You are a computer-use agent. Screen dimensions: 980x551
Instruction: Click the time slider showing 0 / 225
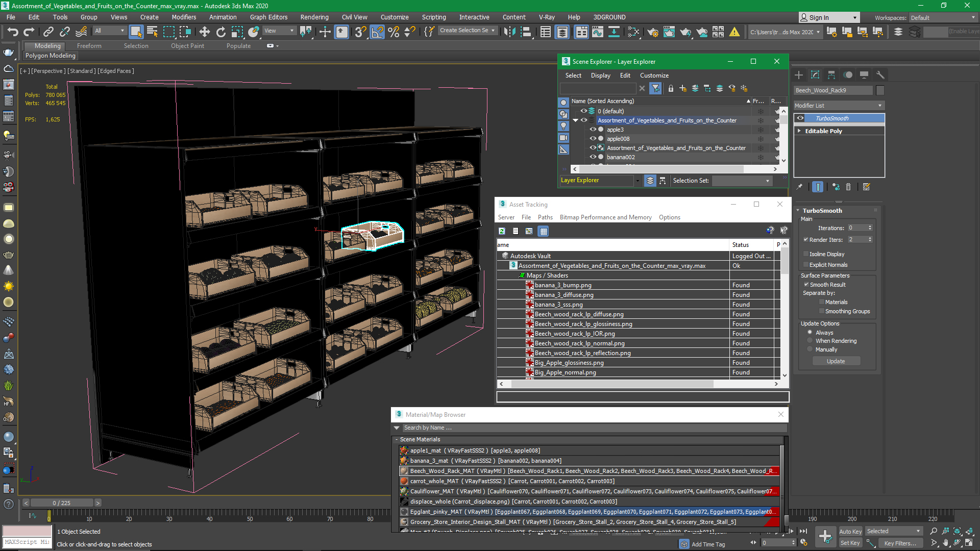click(62, 503)
